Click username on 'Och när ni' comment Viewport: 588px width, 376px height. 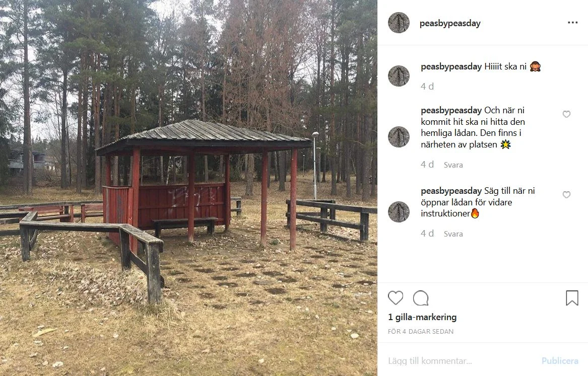[451, 110]
